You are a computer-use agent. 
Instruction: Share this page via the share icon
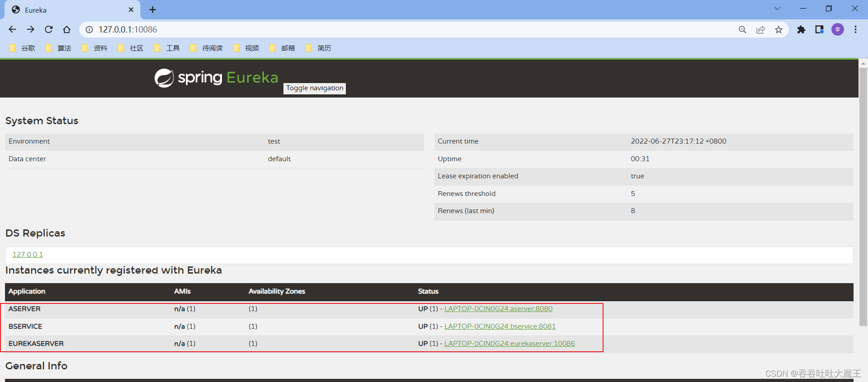[760, 29]
